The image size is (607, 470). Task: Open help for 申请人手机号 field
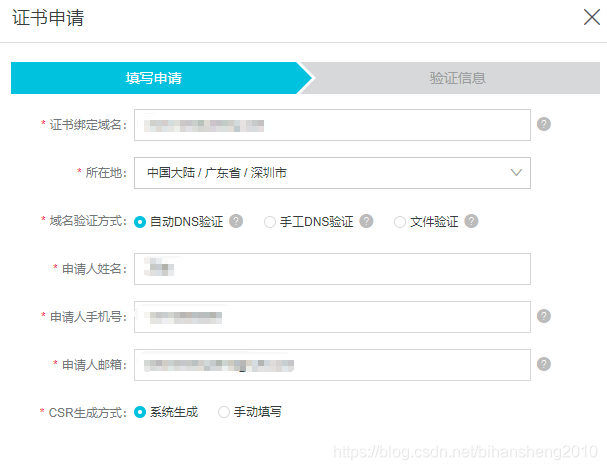544,316
